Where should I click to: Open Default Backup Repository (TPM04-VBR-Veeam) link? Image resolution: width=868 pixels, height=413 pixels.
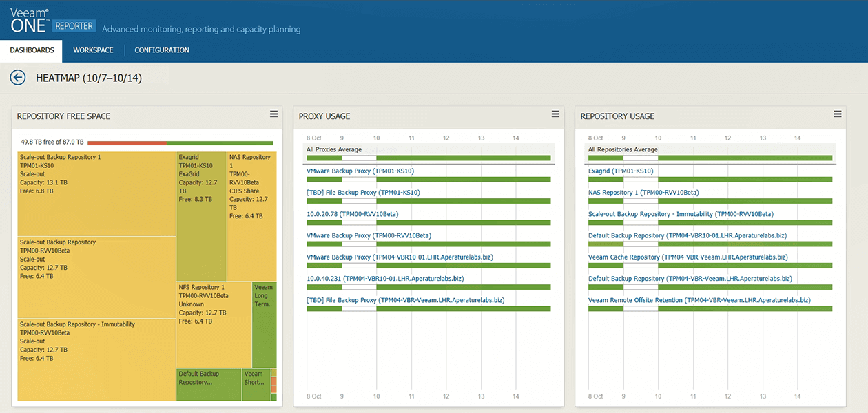(x=690, y=279)
